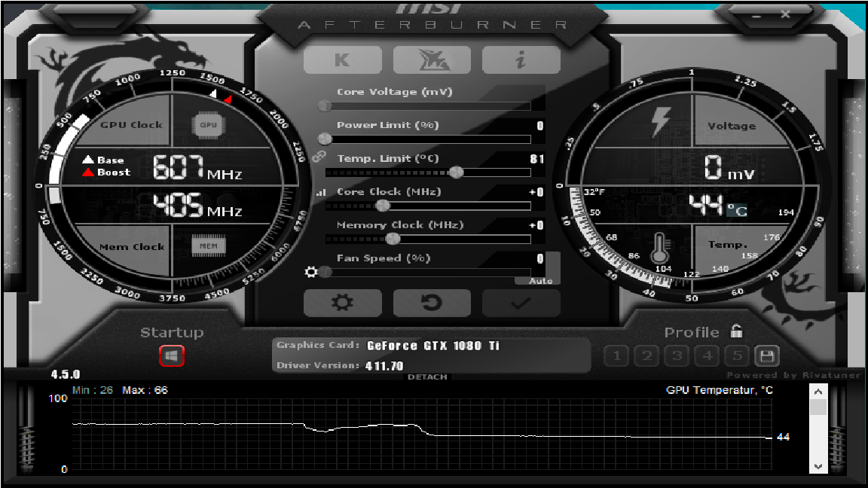Click the save profile disk icon

(767, 355)
